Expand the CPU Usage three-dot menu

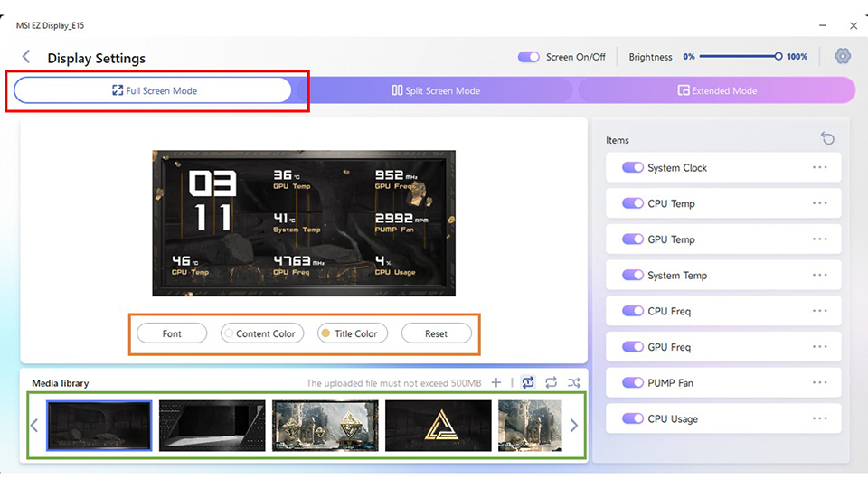coord(820,418)
